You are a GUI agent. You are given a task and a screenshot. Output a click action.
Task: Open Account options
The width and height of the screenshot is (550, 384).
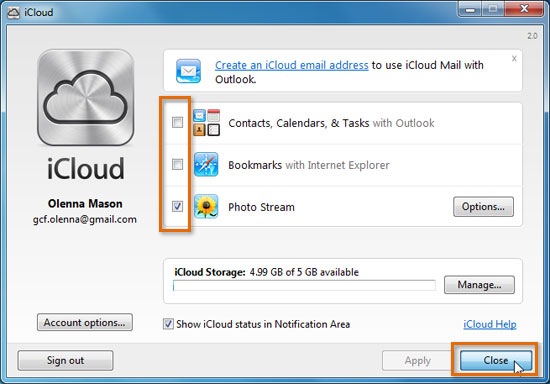tap(85, 322)
